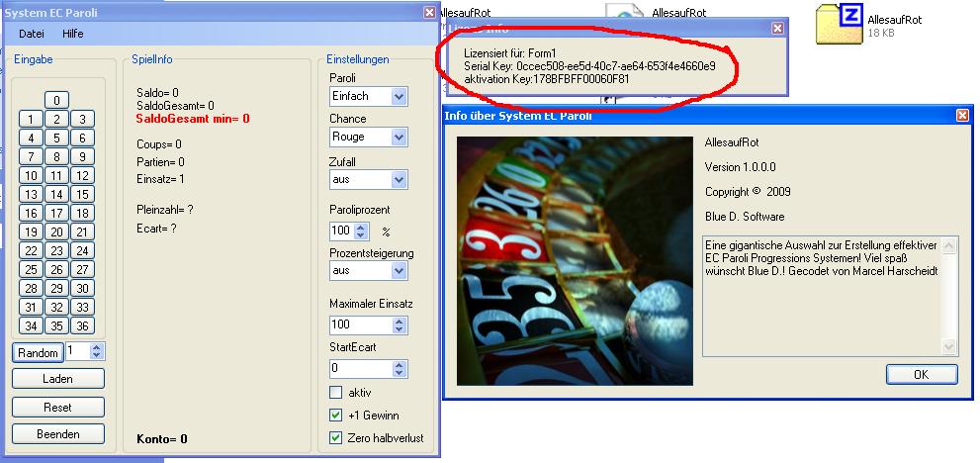Adjust the Random count spinner arrows
This screenshot has width=980, height=463.
pyautogui.click(x=96, y=351)
